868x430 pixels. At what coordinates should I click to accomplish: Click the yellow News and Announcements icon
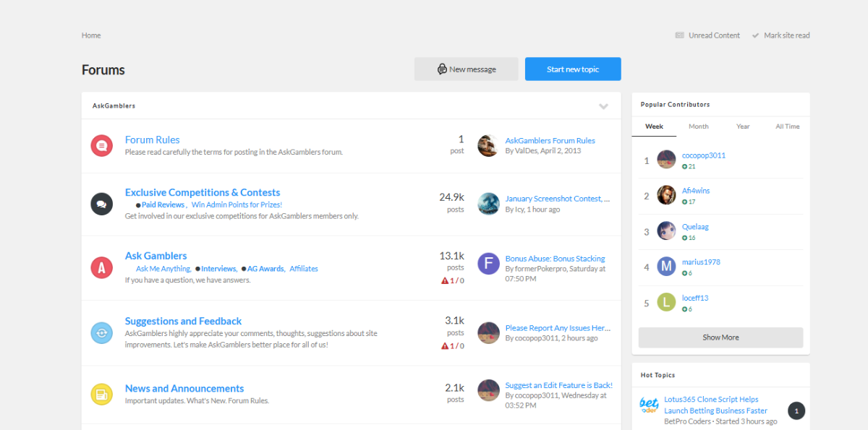pos(101,394)
